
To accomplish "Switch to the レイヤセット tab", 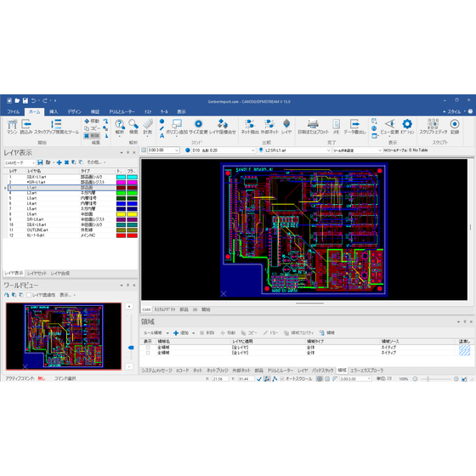I will coord(37,273).
